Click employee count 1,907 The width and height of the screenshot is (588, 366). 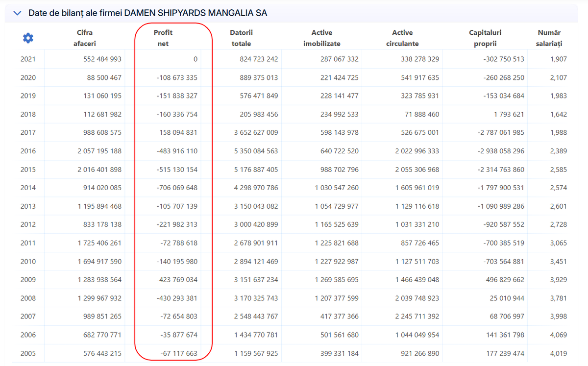coord(558,59)
